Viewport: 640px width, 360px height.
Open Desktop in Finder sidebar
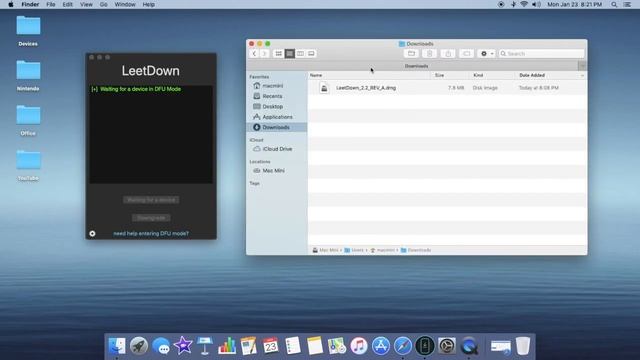point(273,107)
